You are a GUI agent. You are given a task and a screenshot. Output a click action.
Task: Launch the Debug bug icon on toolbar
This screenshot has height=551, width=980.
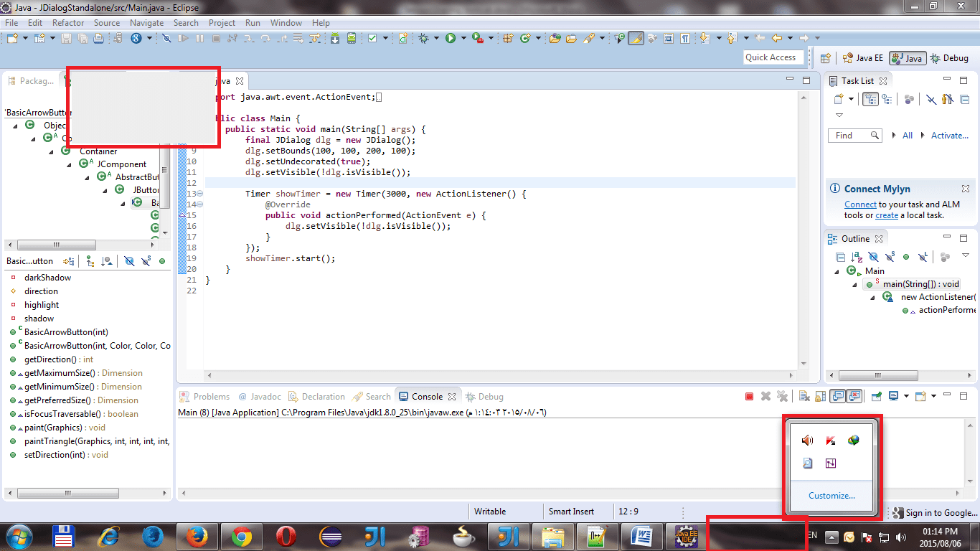(x=423, y=37)
